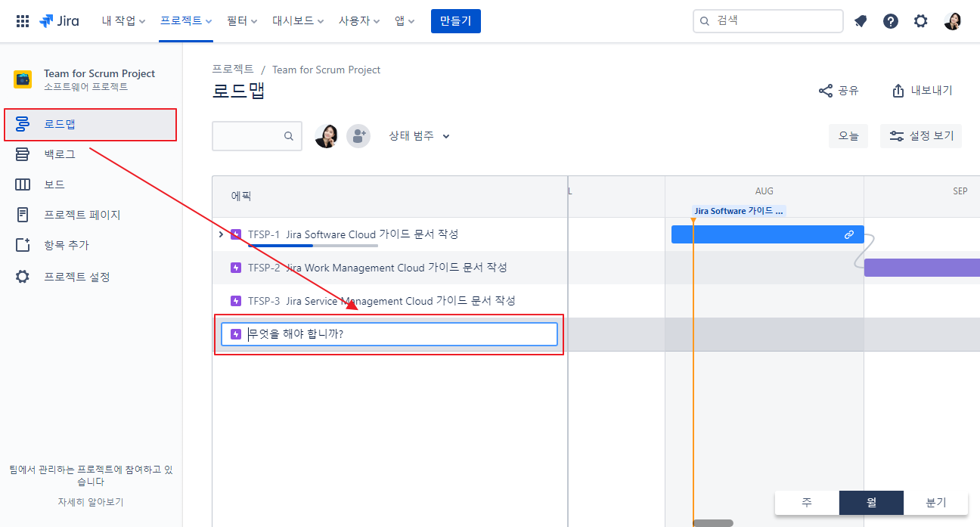Open Backlog from the sidebar

[x=60, y=154]
